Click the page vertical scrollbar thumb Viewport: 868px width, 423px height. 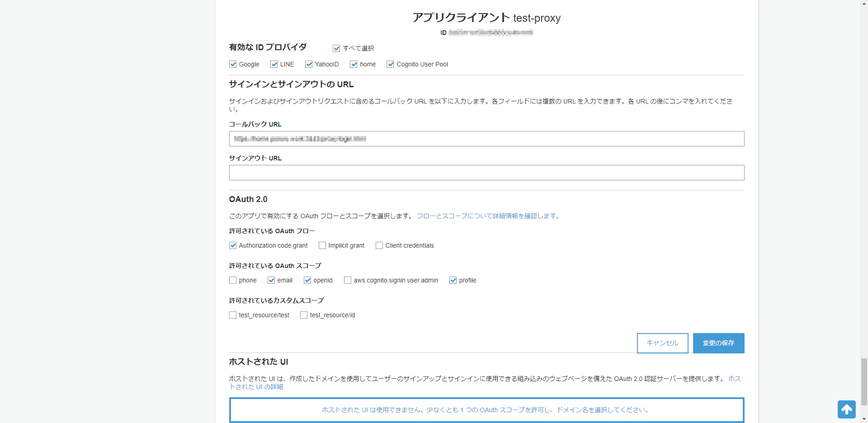pos(864,382)
